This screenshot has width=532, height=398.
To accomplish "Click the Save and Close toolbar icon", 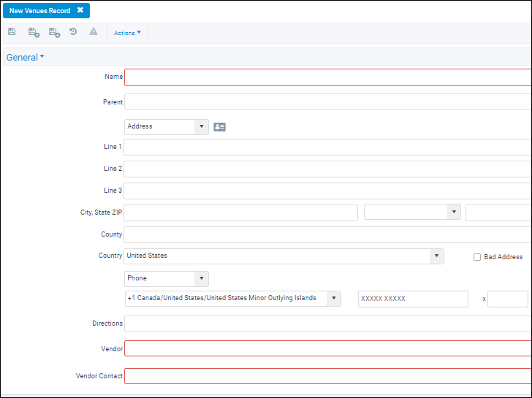I will point(34,33).
